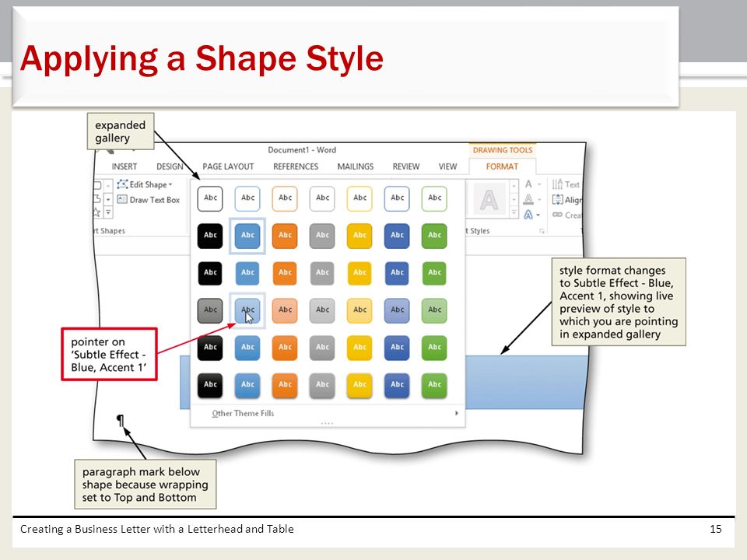The height and width of the screenshot is (560, 747).
Task: Click the Text Direction icon
Action: [x=557, y=184]
